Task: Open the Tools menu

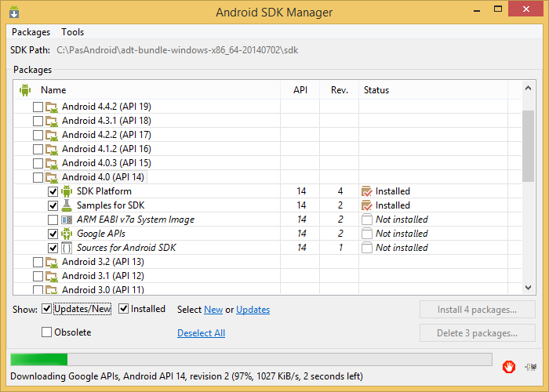Action: [73, 32]
